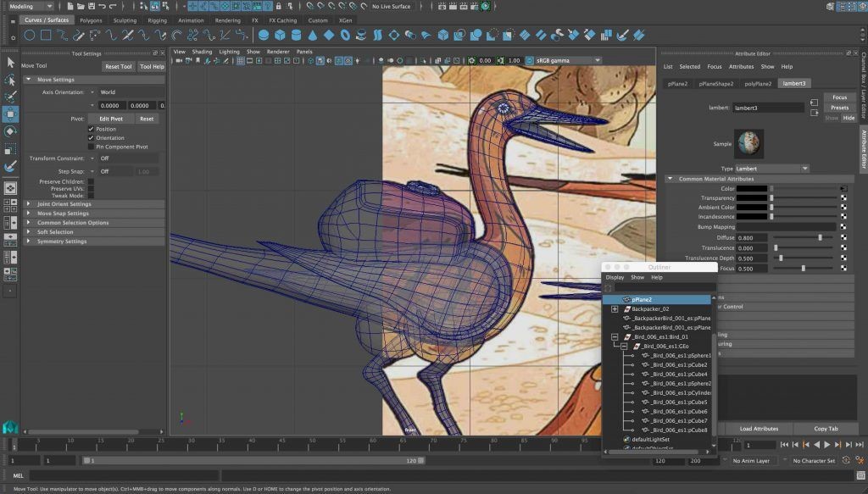Create a polygon cube from the shelf
868x494 pixels.
(x=280, y=35)
